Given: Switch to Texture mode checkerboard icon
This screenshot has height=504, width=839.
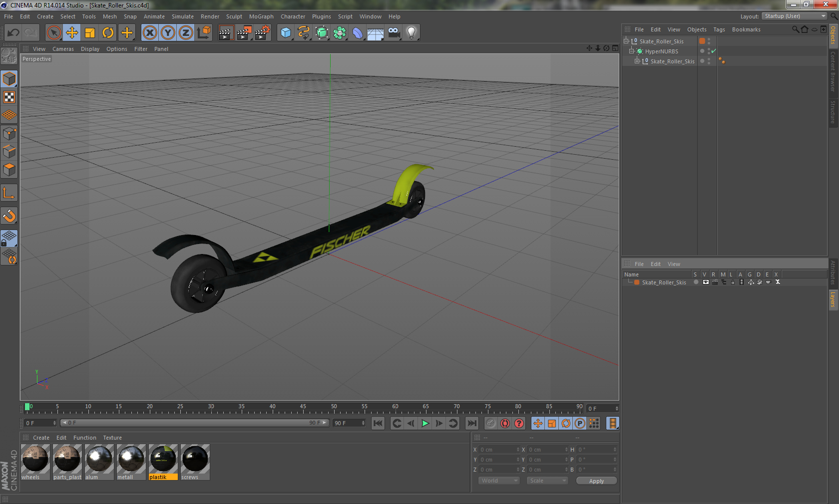Looking at the screenshot, I should point(9,97).
